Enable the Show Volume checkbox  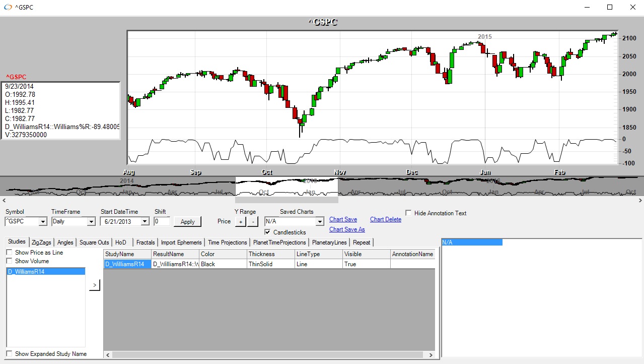[x=10, y=261]
